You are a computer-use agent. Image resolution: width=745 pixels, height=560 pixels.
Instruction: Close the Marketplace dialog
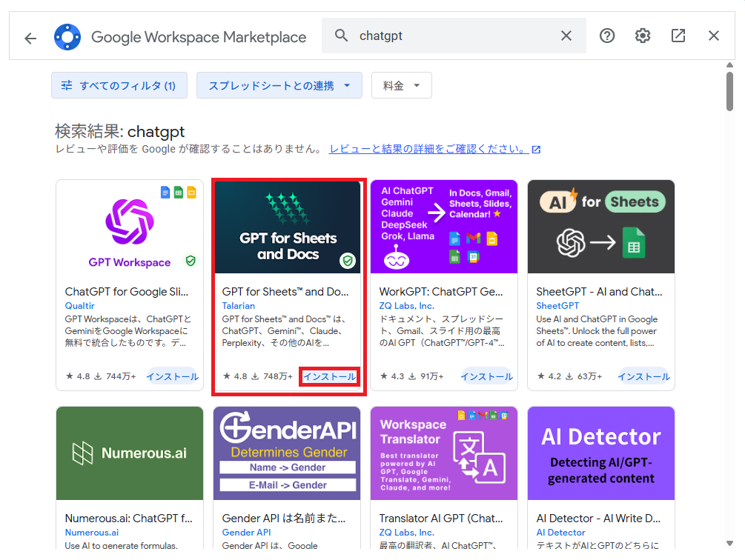point(713,36)
